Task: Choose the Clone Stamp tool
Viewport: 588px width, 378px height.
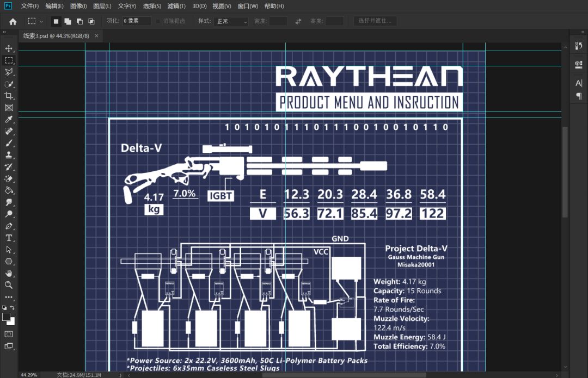Action: (x=9, y=155)
